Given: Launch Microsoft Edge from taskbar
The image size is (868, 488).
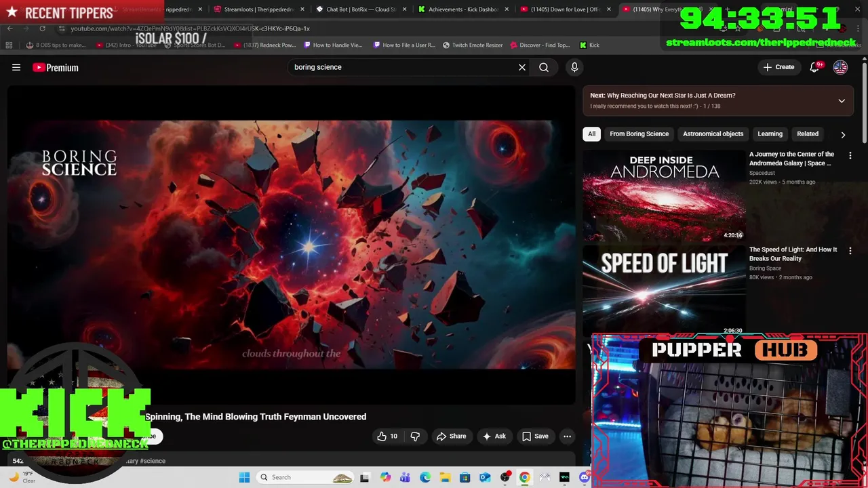Looking at the screenshot, I should (425, 477).
